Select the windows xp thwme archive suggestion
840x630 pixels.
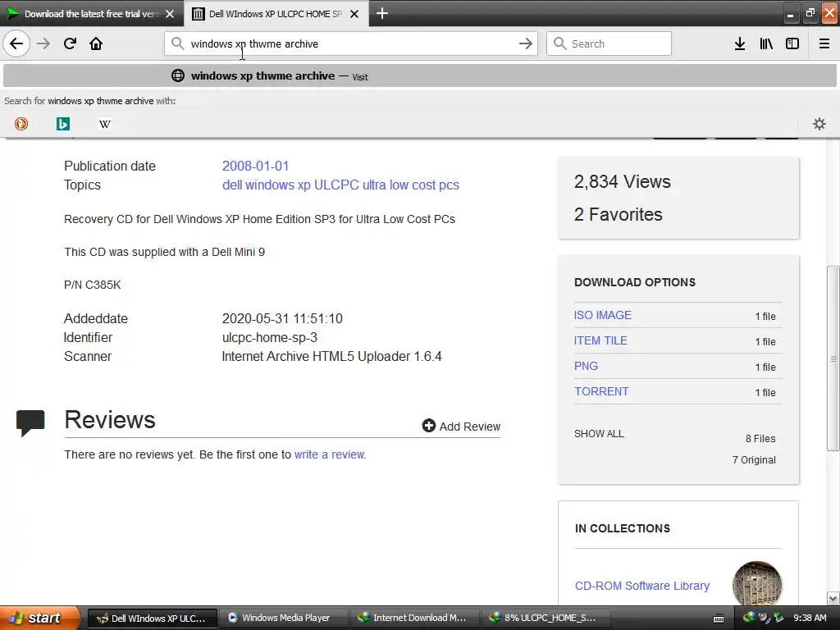[x=420, y=76]
